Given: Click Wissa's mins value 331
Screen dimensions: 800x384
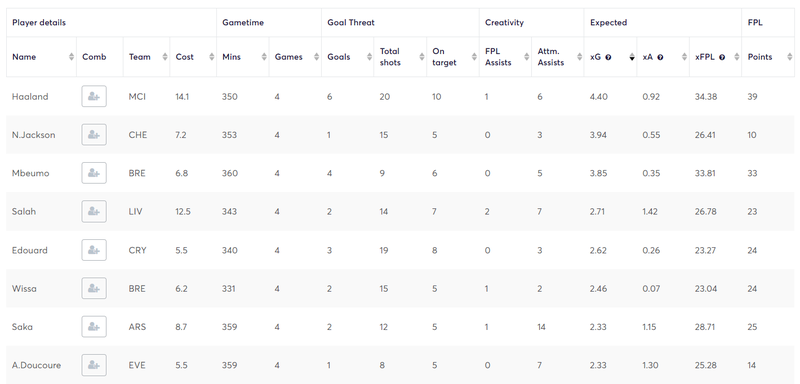Looking at the screenshot, I should [229, 288].
